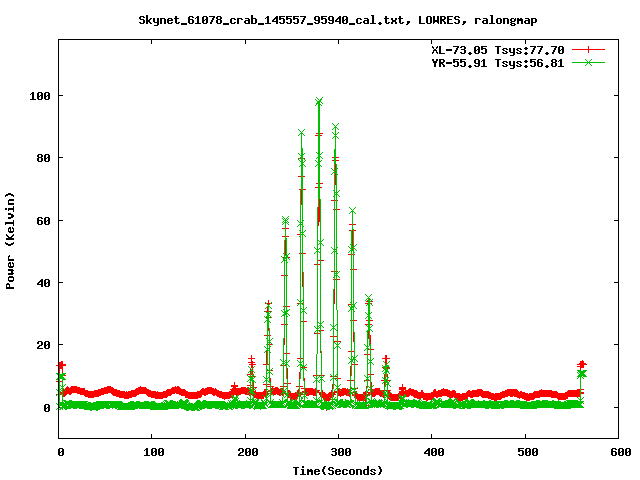The image size is (640, 480).
Task: Click the 300 tick label on the time axis
Action: [338, 452]
